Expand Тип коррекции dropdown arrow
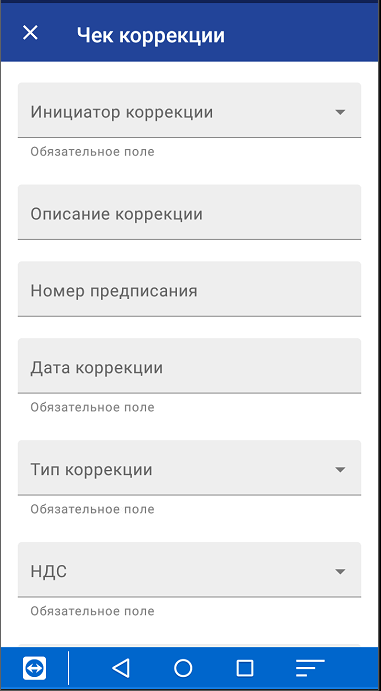Screen dimensions: 381x691 pos(340,470)
